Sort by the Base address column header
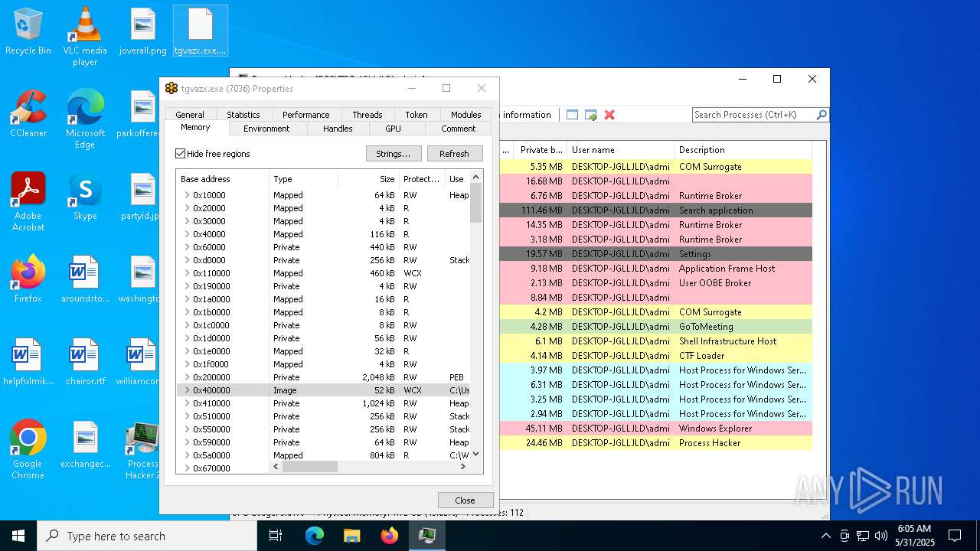 click(x=222, y=179)
